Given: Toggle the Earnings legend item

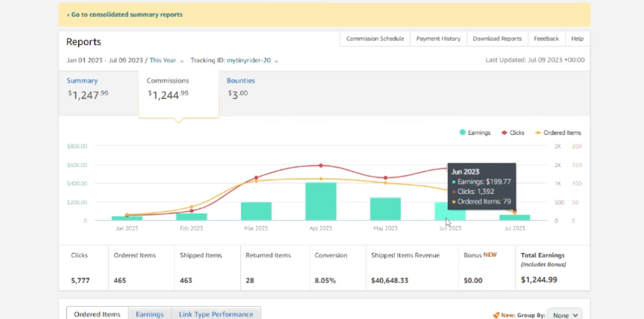Looking at the screenshot, I should pos(475,133).
